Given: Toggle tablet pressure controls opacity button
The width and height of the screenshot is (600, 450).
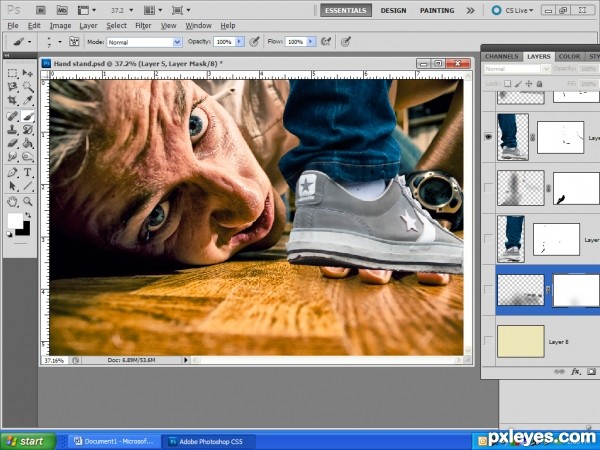Looking at the screenshot, I should click(254, 41).
